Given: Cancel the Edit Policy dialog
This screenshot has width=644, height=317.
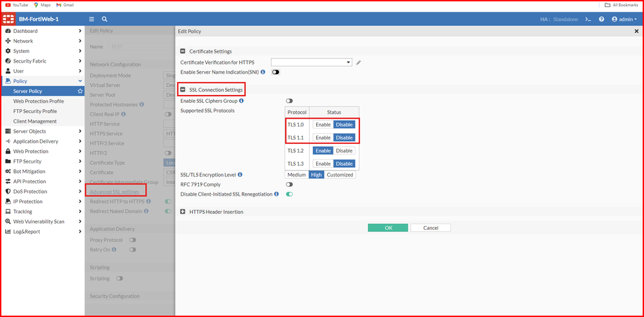Looking at the screenshot, I should [430, 228].
